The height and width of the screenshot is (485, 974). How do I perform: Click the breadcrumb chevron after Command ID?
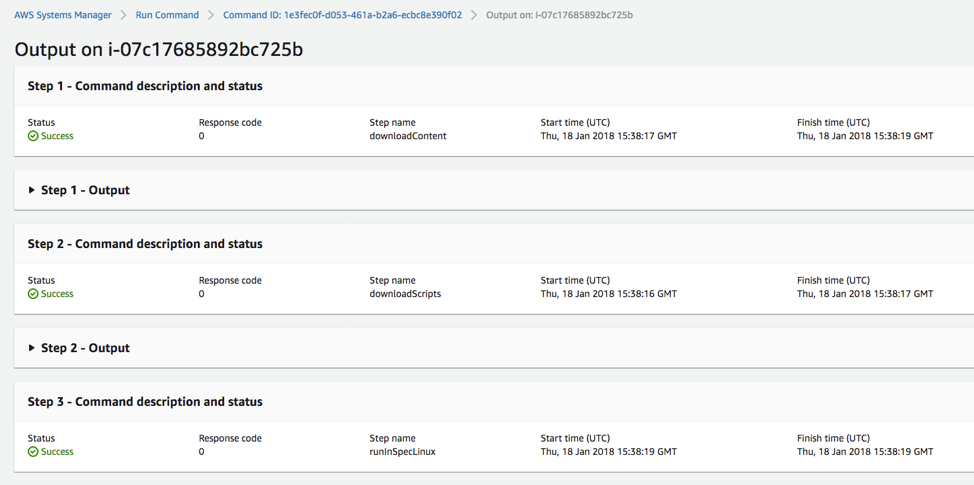click(474, 15)
